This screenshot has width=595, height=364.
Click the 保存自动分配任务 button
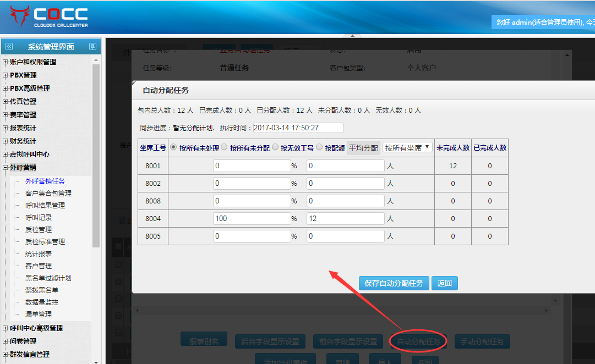click(x=394, y=283)
